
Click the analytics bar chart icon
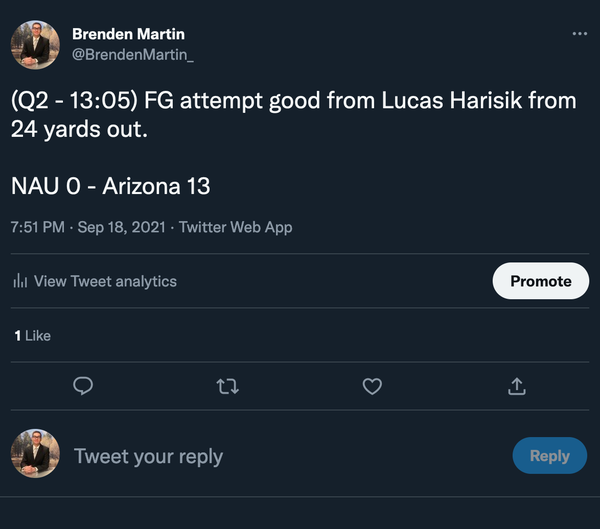(x=20, y=282)
